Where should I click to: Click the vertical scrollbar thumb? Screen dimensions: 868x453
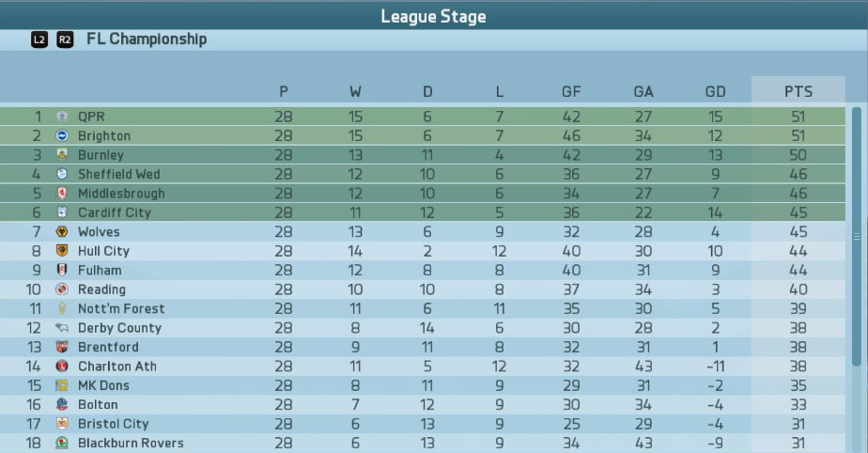click(x=857, y=237)
